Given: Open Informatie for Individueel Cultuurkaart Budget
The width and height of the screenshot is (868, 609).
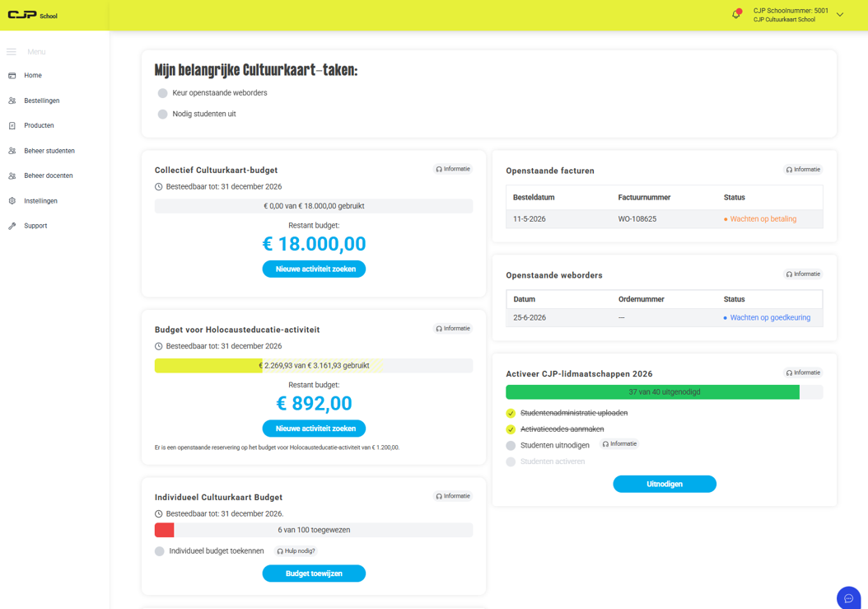Looking at the screenshot, I should click(453, 496).
